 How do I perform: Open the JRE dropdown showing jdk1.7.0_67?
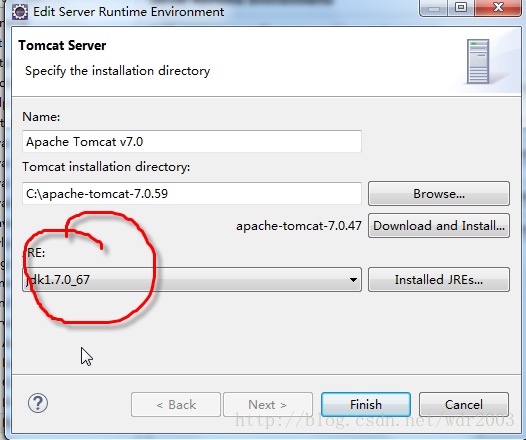point(192,279)
